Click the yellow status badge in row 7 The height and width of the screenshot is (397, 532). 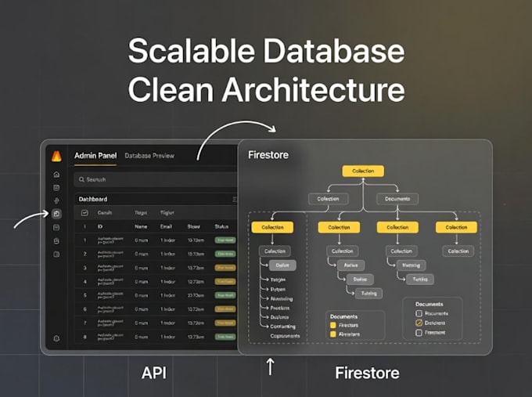225,323
